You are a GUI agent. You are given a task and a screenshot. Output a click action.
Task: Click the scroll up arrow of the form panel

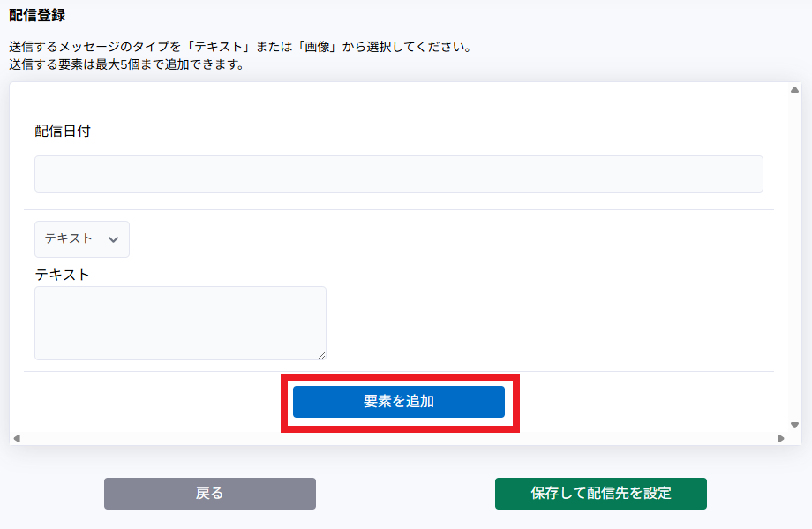[x=794, y=90]
